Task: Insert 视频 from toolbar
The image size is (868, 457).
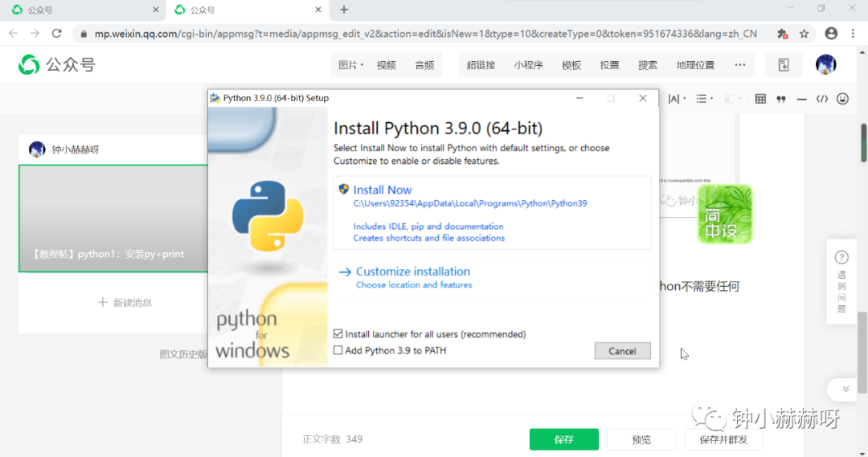Action: (x=386, y=65)
